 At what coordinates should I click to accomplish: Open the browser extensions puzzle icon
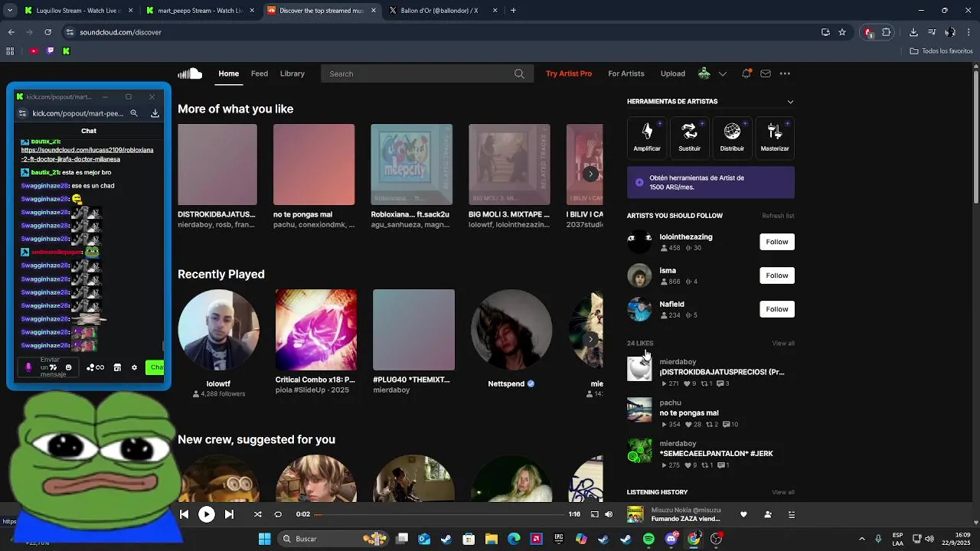[887, 32]
